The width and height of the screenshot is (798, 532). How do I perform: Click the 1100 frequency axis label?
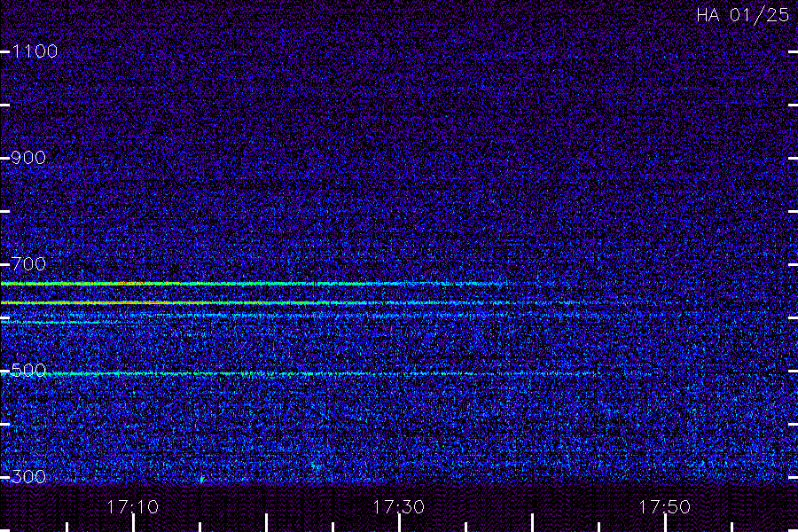click(x=35, y=51)
